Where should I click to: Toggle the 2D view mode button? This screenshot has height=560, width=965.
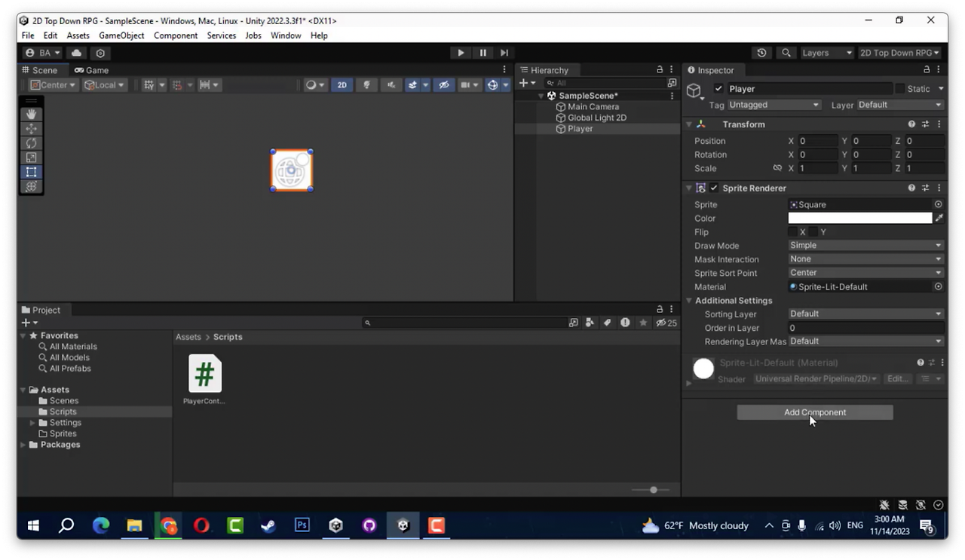pos(342,85)
